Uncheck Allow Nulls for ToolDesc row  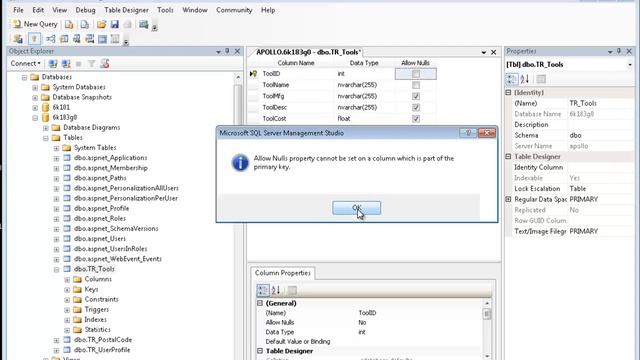tap(416, 107)
